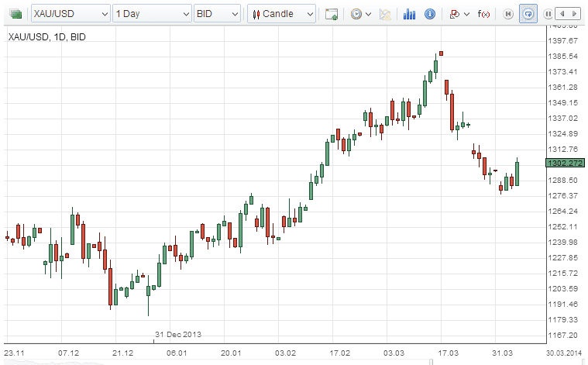
Task: Click the 06.01 date axis label
Action: (177, 353)
